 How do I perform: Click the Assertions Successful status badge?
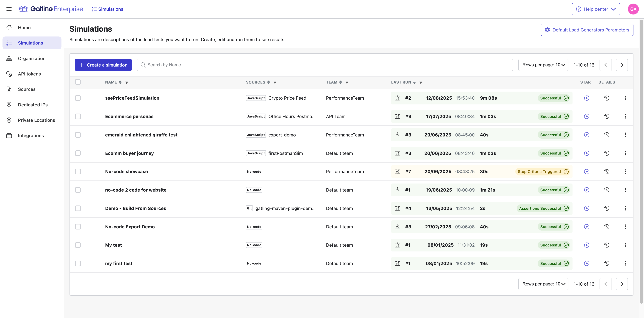click(544, 208)
